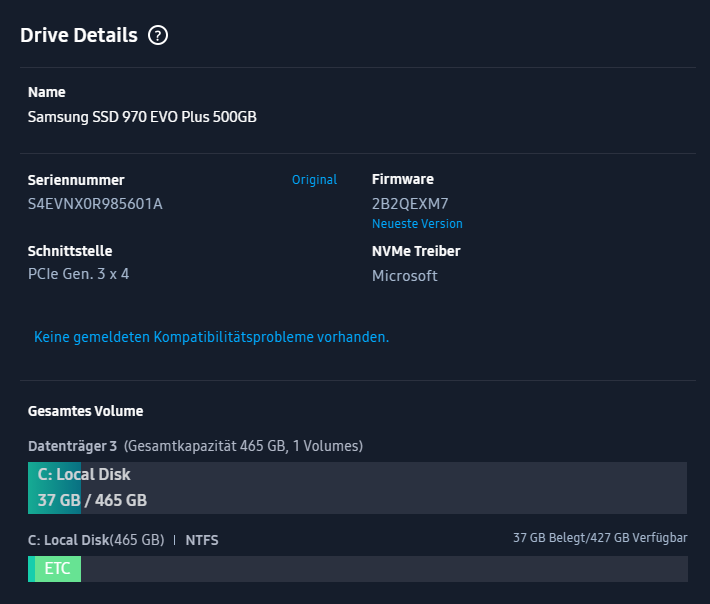Select firmware value 2B2QEXM7
This screenshot has height=604, width=710.
[x=410, y=204]
